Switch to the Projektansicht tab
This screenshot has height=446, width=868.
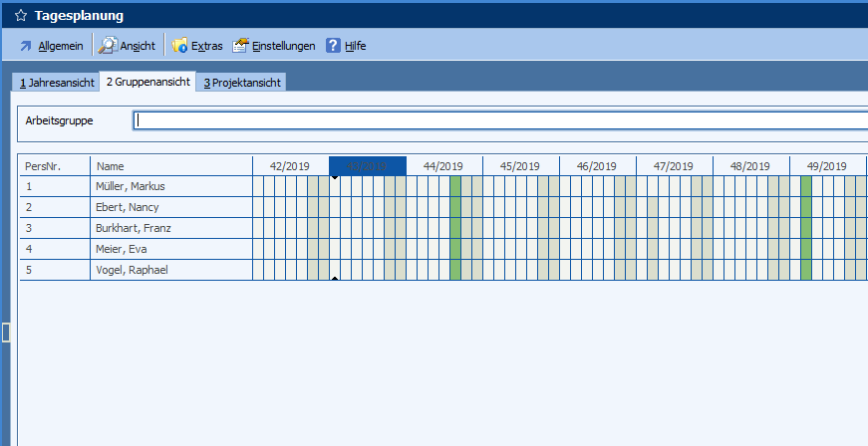click(242, 83)
